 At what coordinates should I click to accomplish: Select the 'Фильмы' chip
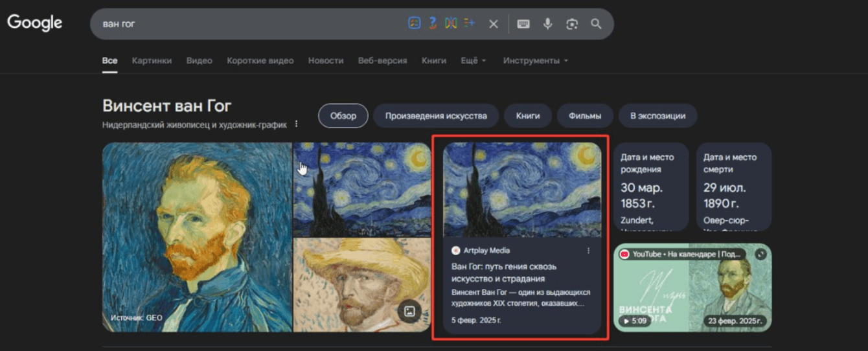(585, 116)
